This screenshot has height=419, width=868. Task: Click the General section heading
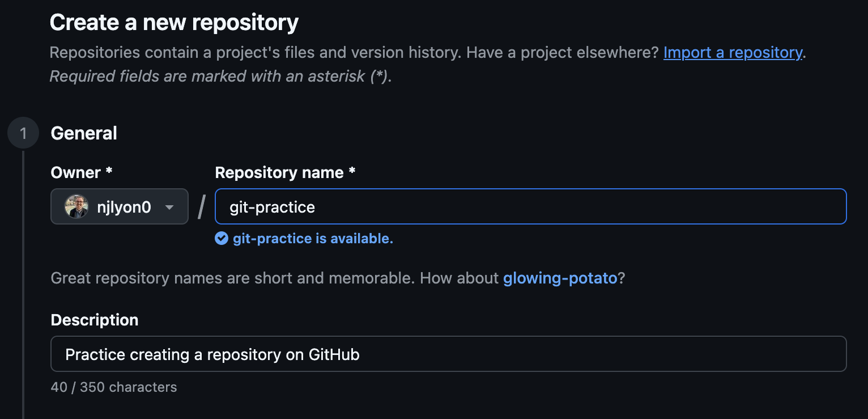click(83, 133)
